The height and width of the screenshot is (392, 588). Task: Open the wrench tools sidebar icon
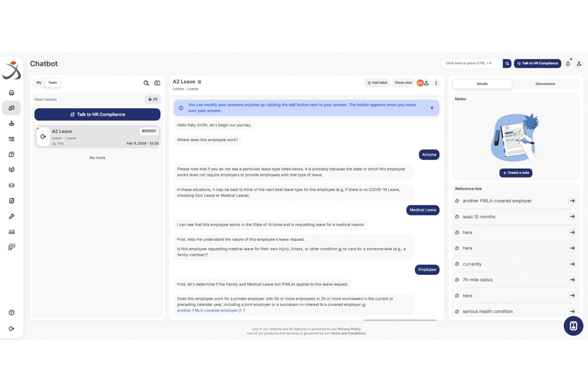click(12, 216)
